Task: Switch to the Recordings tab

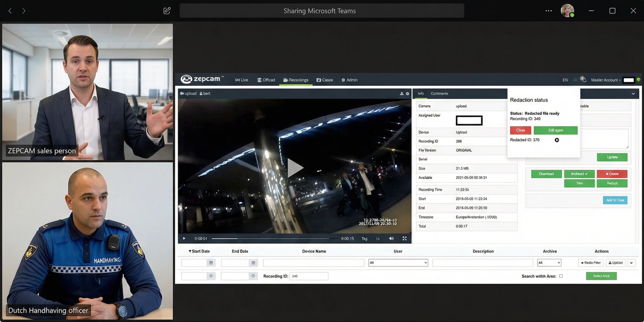Action: pyautogui.click(x=296, y=80)
